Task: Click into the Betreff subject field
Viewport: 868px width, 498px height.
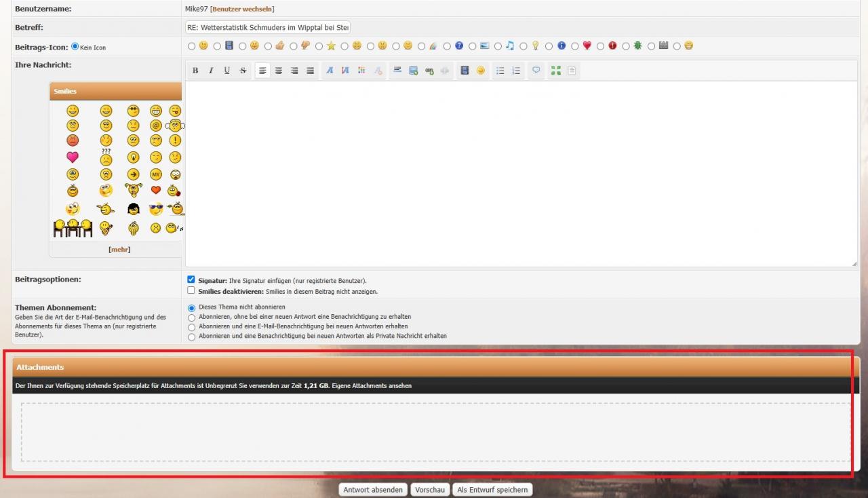Action: pos(267,27)
